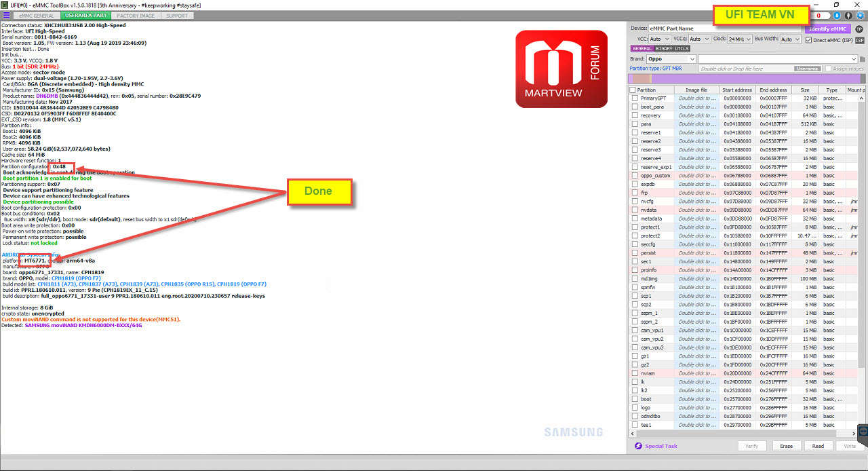Sort by the End address column header
The height and width of the screenshot is (471, 868).
(x=773, y=90)
